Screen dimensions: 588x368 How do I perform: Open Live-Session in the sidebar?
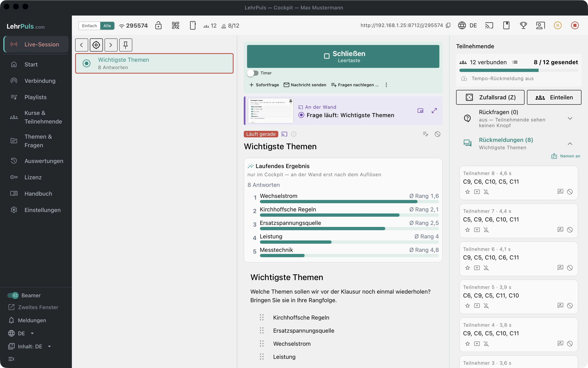coord(36,44)
